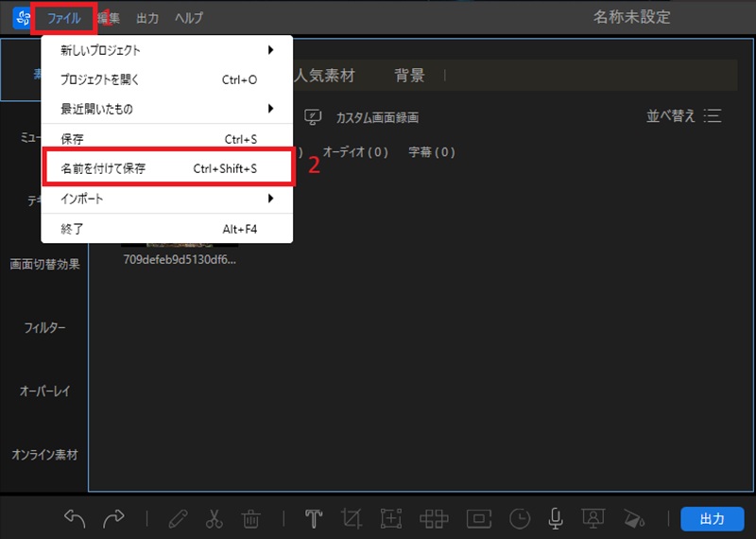Image resolution: width=756 pixels, height=539 pixels.
Task: Select 名前を付けて保存 menu entry
Action: (x=167, y=168)
